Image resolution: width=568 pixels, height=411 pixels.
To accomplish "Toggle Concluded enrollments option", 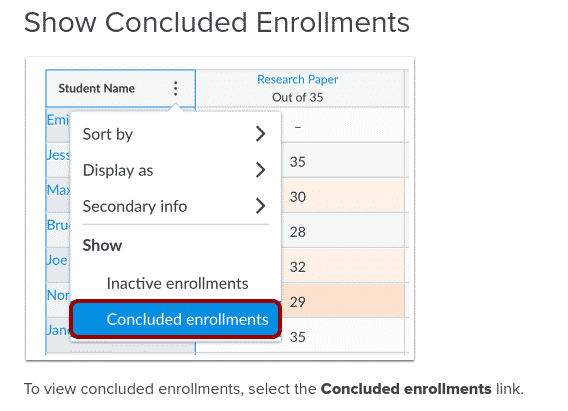I will (175, 319).
